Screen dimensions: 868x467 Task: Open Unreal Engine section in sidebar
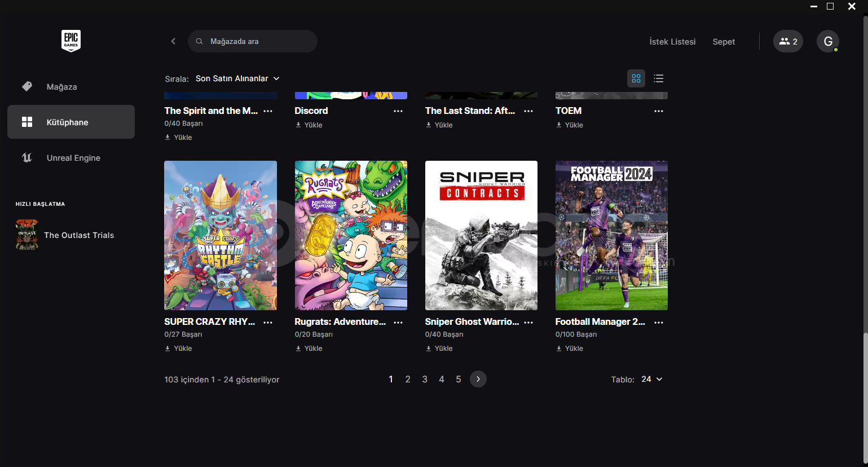pos(73,158)
